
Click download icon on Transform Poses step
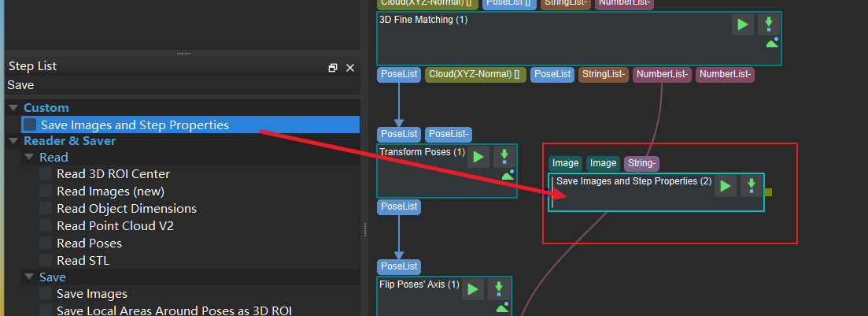coord(504,157)
